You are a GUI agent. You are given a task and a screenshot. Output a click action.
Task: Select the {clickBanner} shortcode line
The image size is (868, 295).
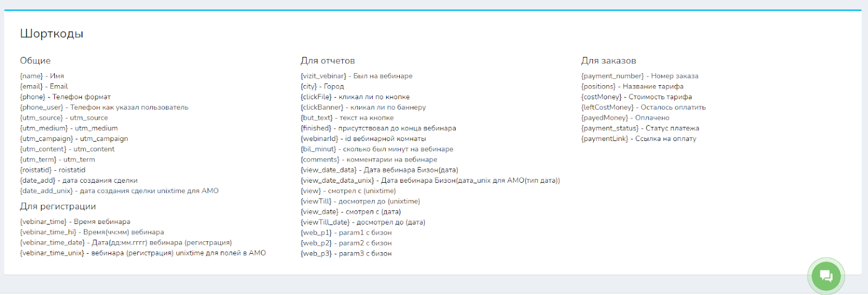363,107
